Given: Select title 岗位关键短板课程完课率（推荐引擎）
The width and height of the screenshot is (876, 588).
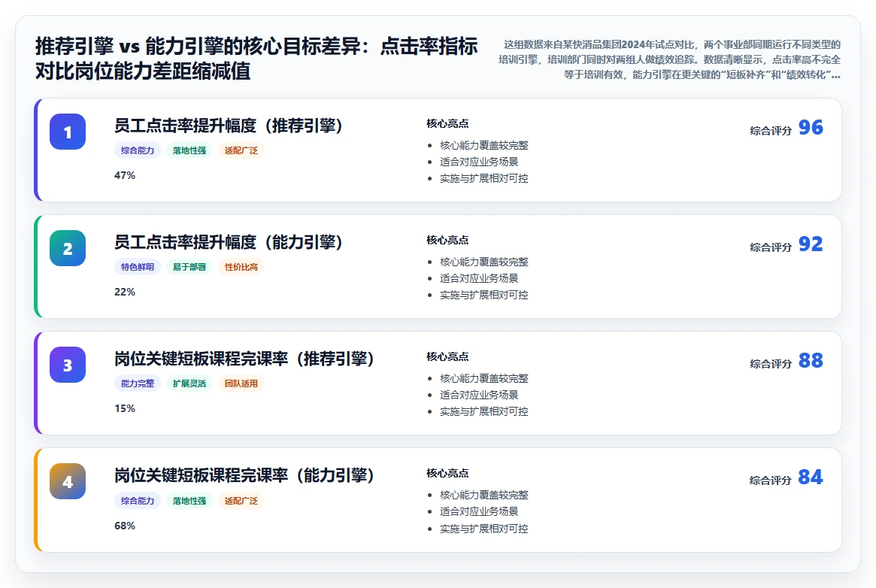Looking at the screenshot, I should (244, 359).
